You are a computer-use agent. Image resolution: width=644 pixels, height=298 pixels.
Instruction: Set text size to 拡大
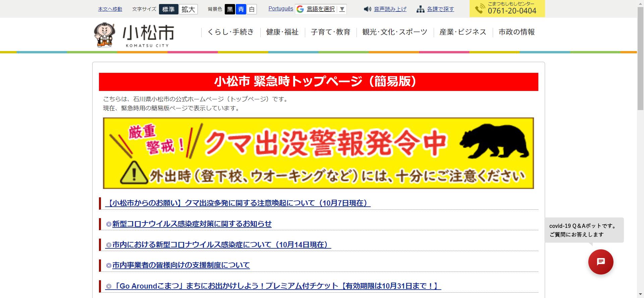[188, 9]
